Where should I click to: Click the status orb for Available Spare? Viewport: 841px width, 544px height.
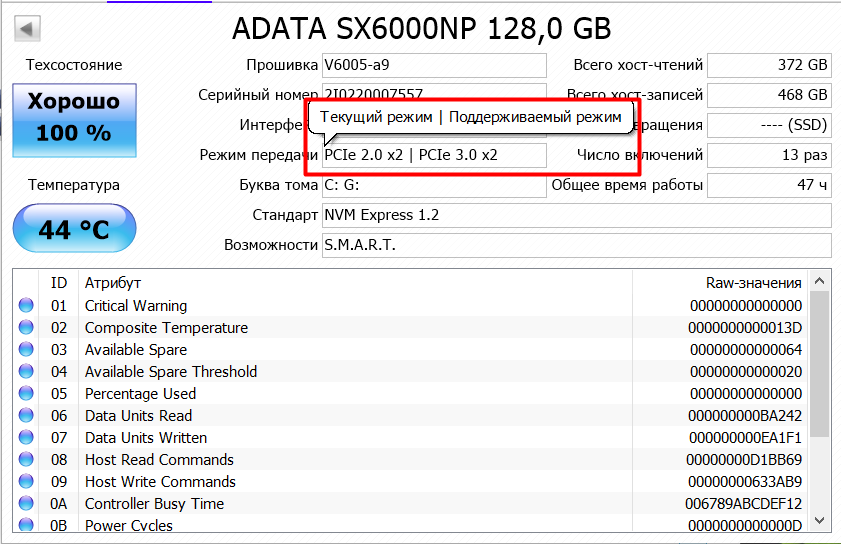click(26, 350)
